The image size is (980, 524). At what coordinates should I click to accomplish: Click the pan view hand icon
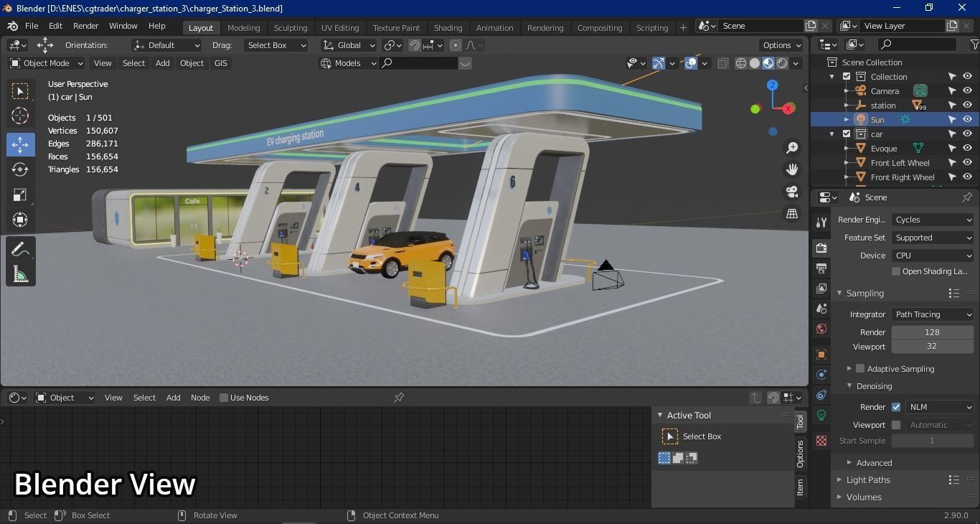(x=792, y=169)
